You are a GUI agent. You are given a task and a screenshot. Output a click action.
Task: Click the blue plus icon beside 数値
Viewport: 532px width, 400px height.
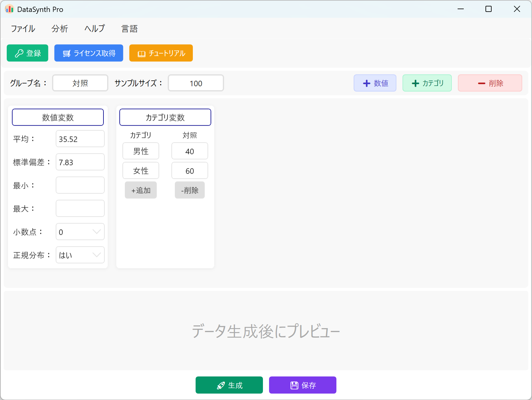tap(366, 83)
